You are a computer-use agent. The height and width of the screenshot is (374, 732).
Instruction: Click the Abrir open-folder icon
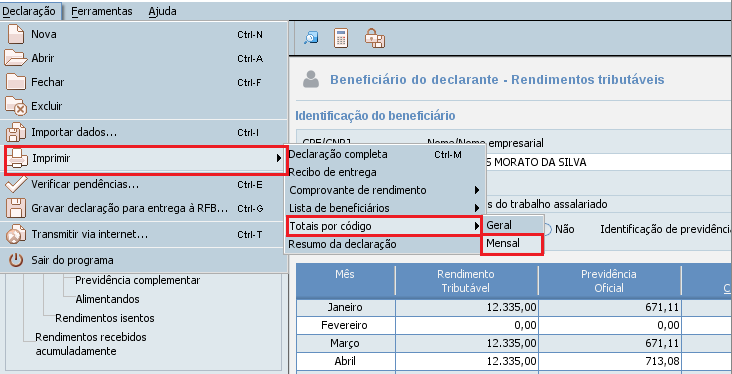pyautogui.click(x=15, y=58)
